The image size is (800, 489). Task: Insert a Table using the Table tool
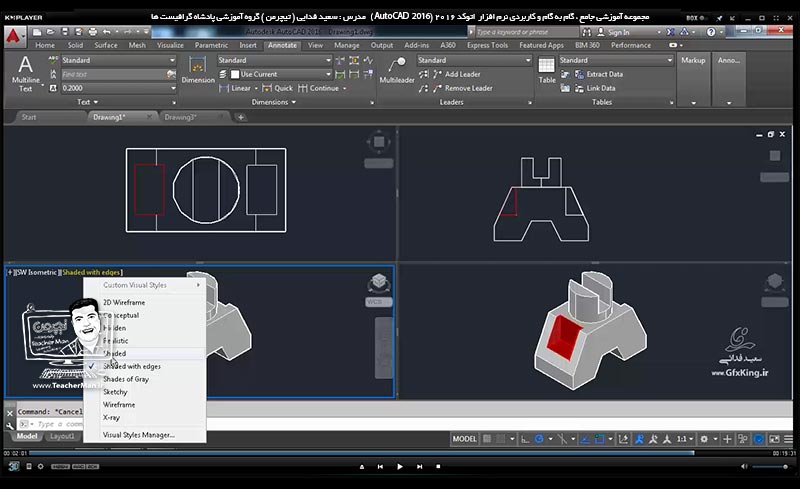tap(547, 70)
